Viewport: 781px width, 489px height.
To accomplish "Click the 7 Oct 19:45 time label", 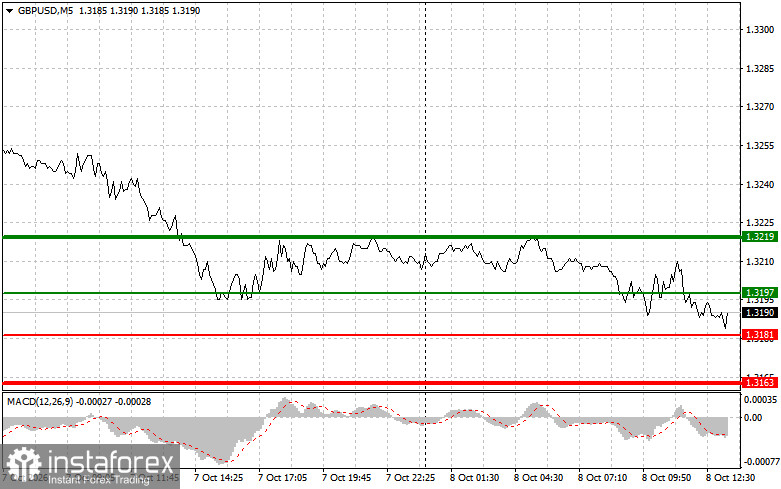I will pos(347,478).
